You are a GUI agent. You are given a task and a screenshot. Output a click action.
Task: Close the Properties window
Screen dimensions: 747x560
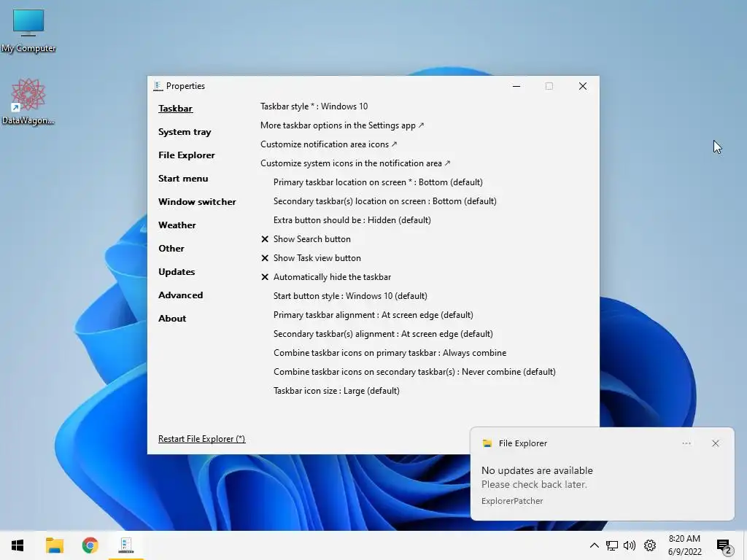(583, 86)
